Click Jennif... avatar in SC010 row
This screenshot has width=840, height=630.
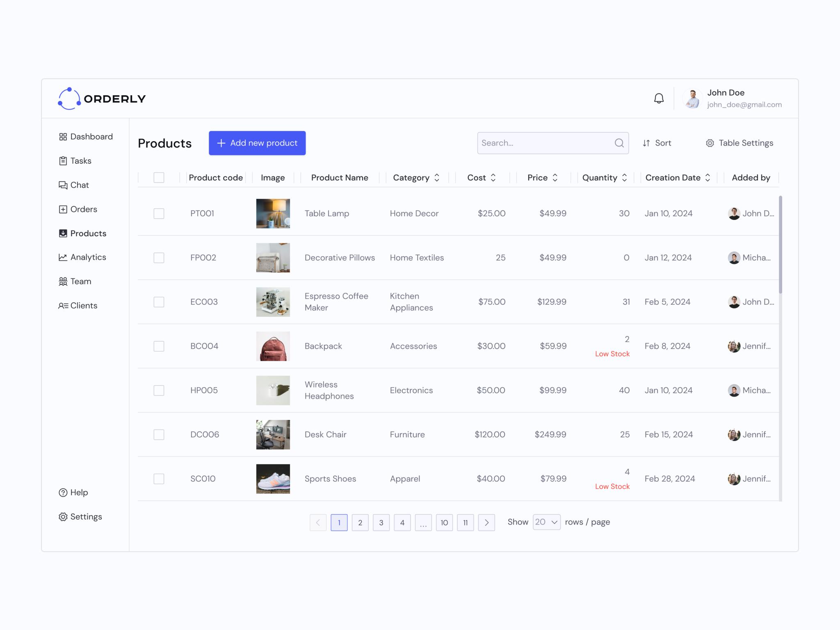pos(734,479)
